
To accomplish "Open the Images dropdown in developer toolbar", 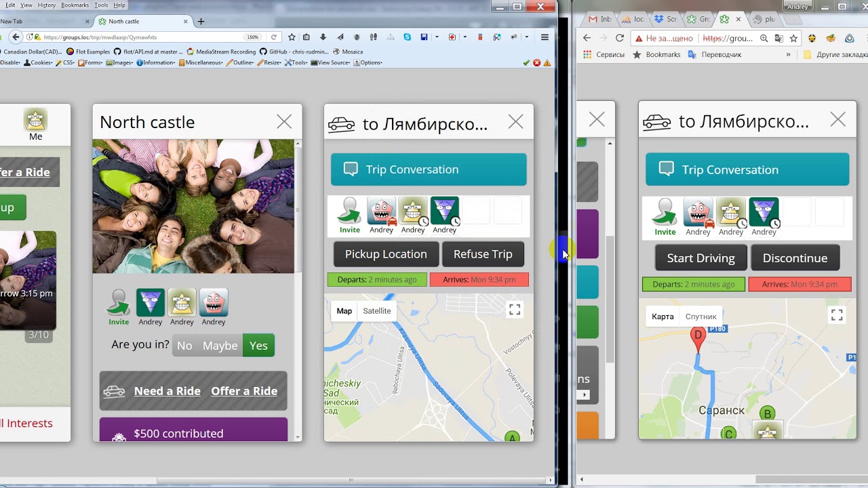I will click(120, 62).
